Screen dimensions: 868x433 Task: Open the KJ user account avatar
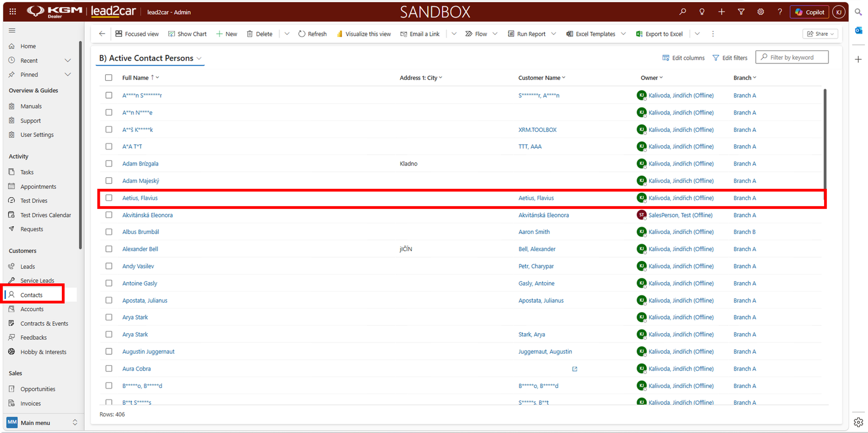(839, 12)
